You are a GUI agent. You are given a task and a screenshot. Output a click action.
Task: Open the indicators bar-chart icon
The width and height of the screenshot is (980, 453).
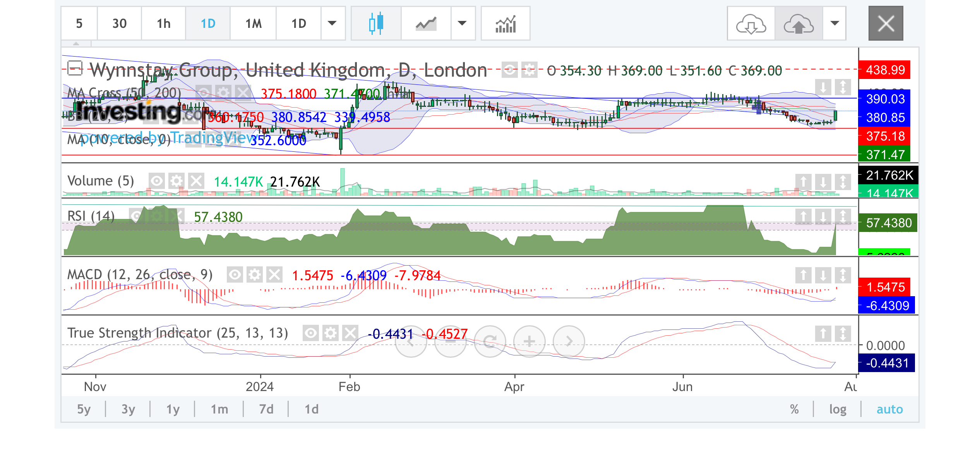[x=505, y=24]
